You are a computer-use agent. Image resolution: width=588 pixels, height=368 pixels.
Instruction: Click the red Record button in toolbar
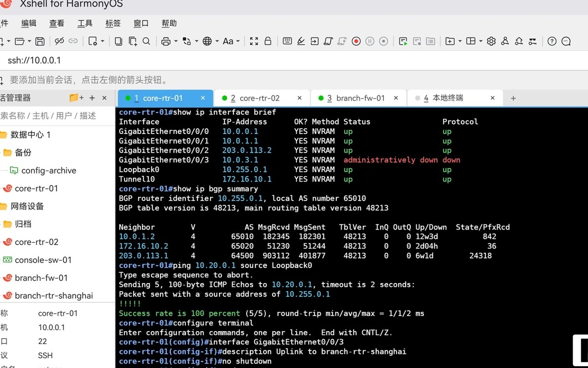click(356, 41)
